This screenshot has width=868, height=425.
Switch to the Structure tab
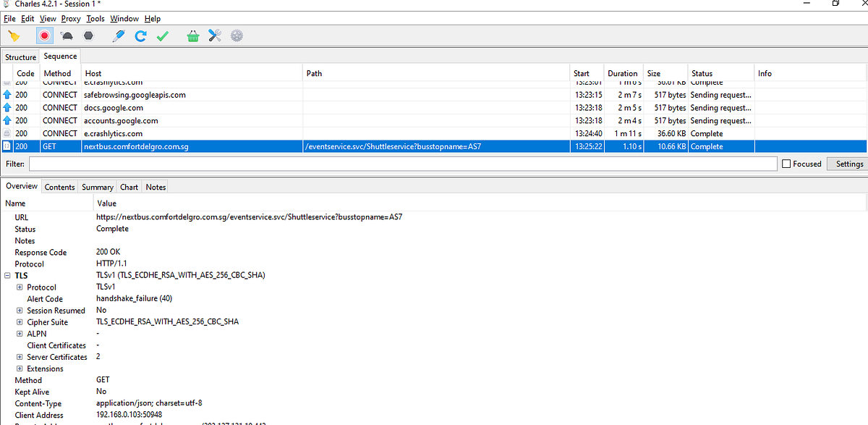20,56
